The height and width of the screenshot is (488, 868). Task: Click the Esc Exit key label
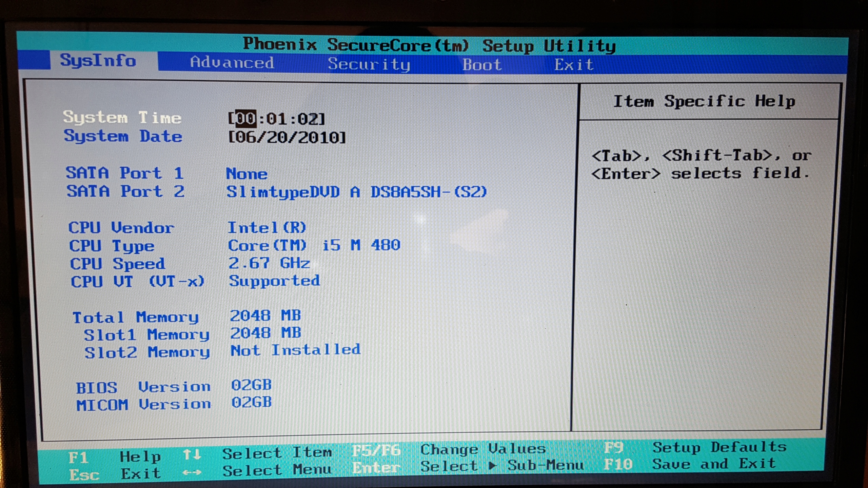pyautogui.click(x=84, y=475)
